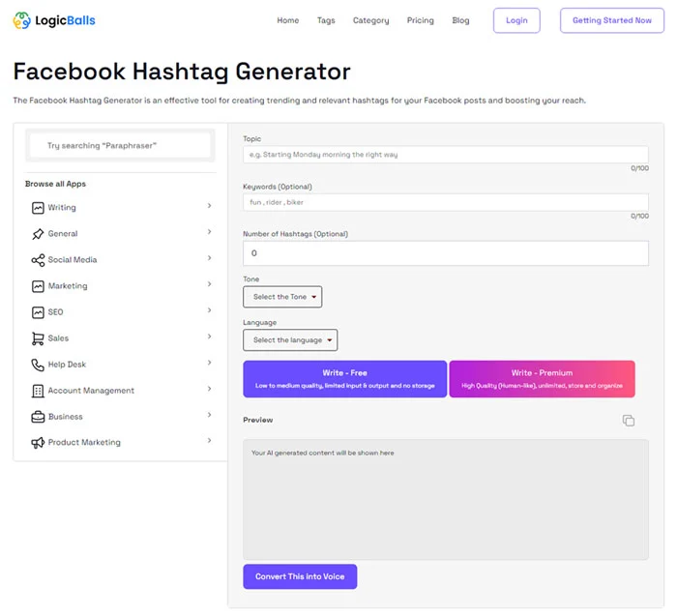Click the Browse all Apps heading
Screen dimensions: 677x616
(55, 184)
